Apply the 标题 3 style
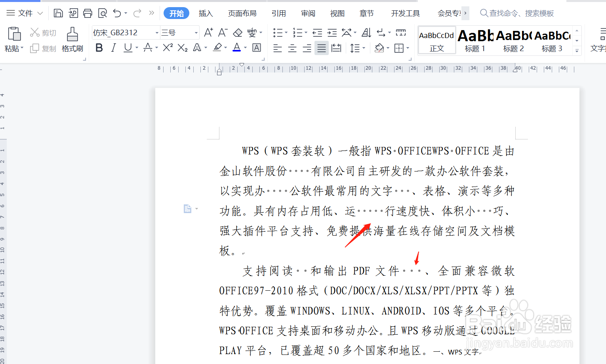Screen dimensions: 606x364 552,40
